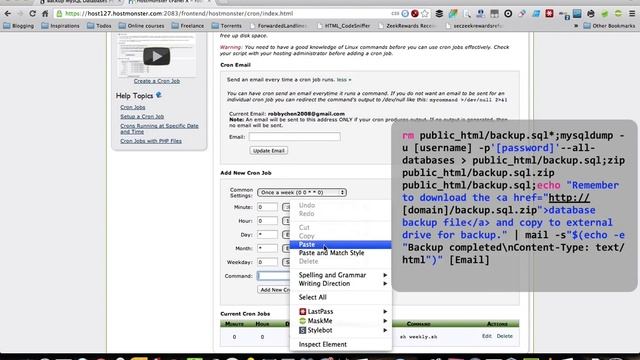Viewport: 640px width, 360px height.
Task: Focus the Day input field
Action: point(267,235)
